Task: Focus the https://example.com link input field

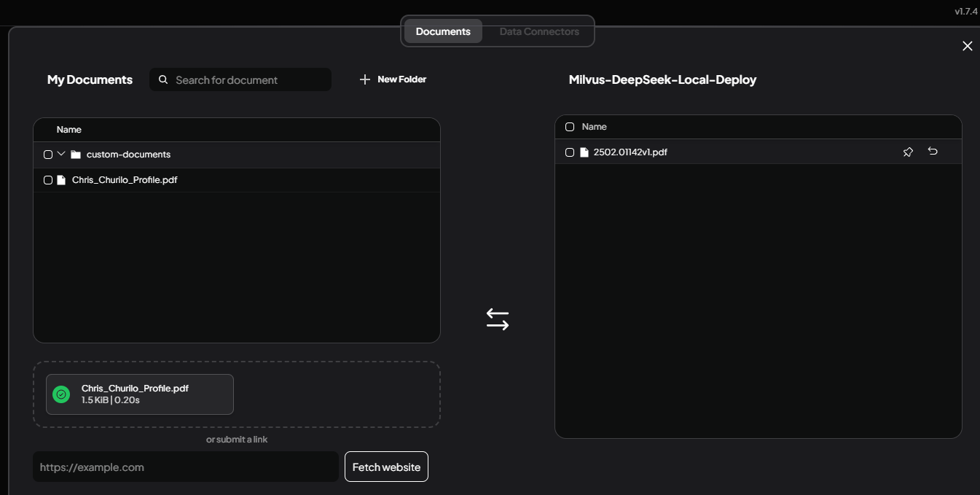Action: (186, 467)
